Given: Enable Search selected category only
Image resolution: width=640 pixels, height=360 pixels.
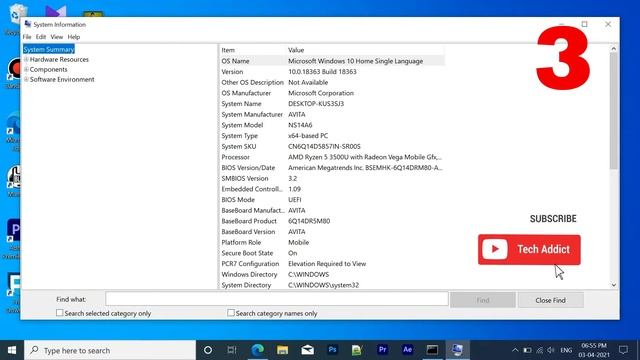Looking at the screenshot, I should [60, 313].
